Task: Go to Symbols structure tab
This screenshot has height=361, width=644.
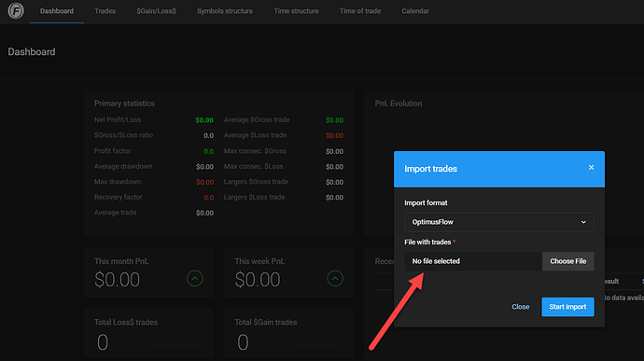Action: pyautogui.click(x=225, y=11)
